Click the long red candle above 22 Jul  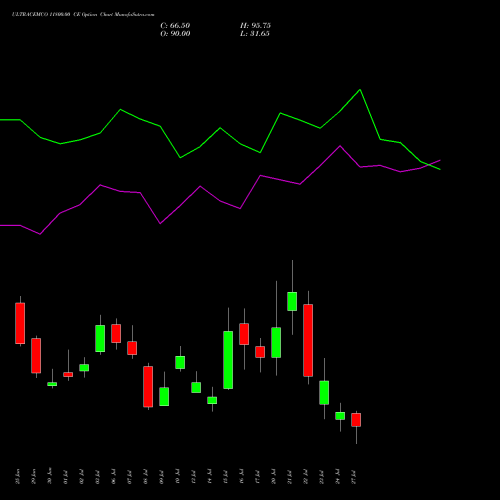[308, 340]
